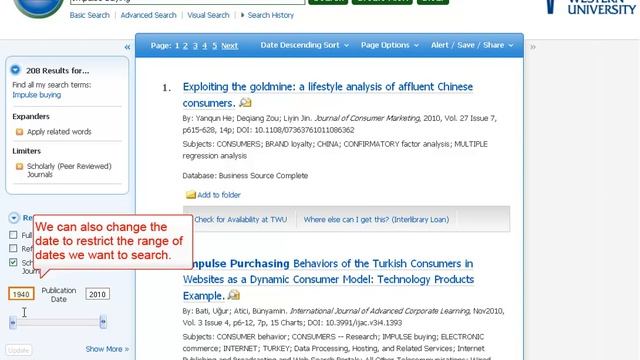Open the Exploiting the goldmine article title
Image resolution: width=640 pixels, height=360 pixels.
[328, 95]
